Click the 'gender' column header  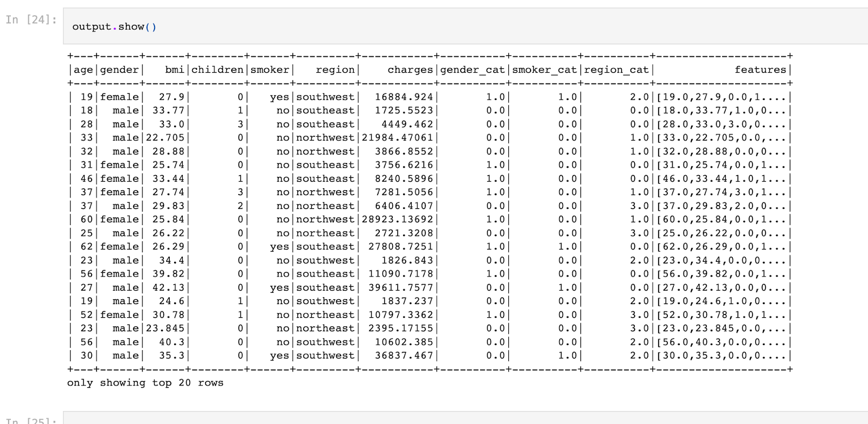click(119, 70)
